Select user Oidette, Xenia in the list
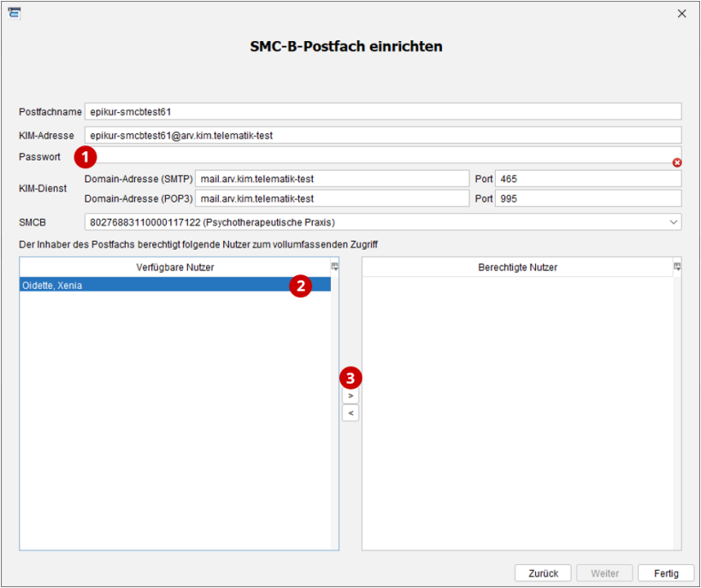This screenshot has width=701, height=588. (x=175, y=285)
